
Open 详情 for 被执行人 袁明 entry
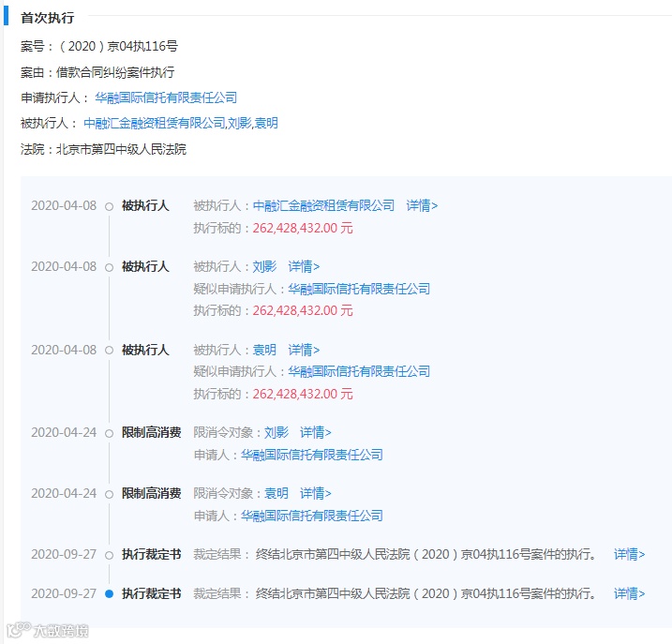pyautogui.click(x=304, y=350)
